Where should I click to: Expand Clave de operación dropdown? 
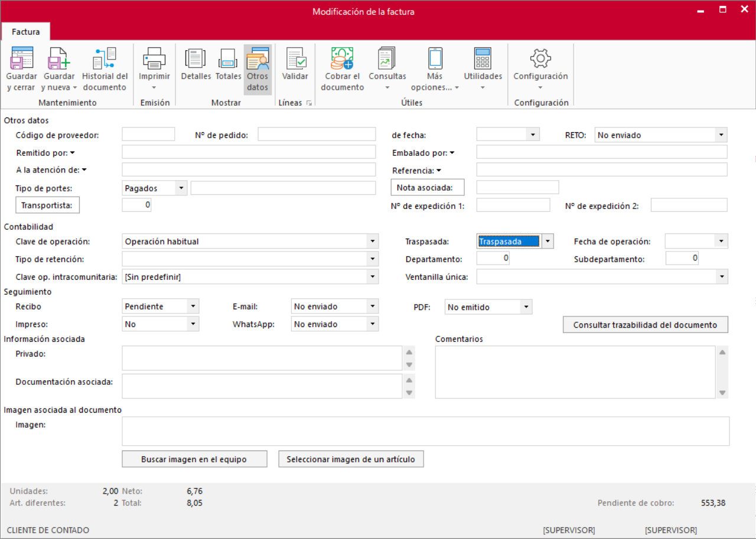click(372, 241)
